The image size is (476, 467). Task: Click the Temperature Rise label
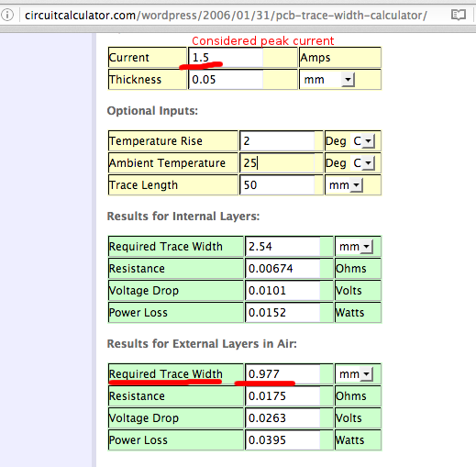click(156, 141)
